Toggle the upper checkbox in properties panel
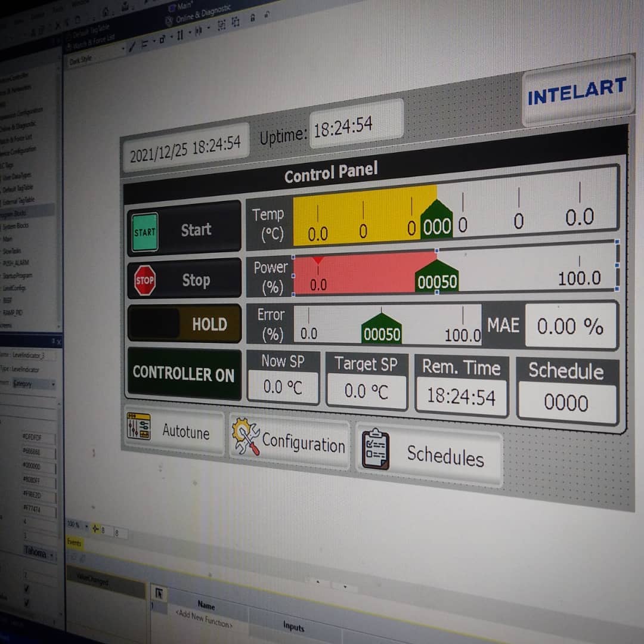This screenshot has width=644, height=644. 26,589
